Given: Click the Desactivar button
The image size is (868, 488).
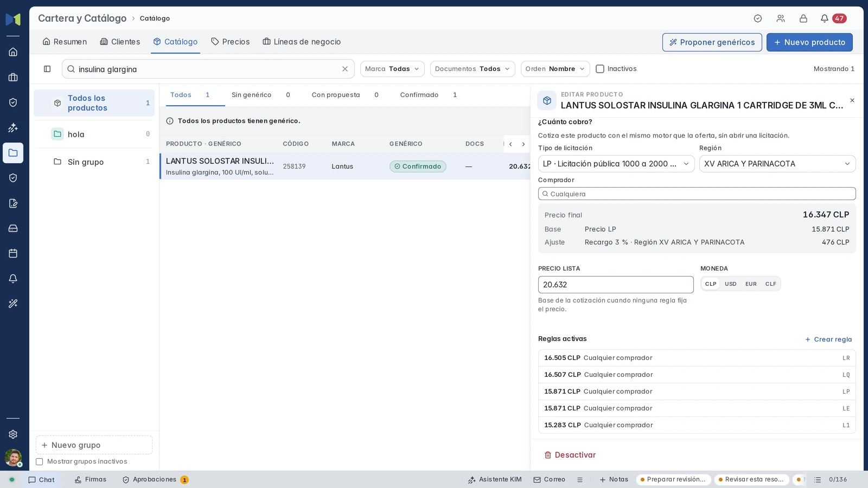Looking at the screenshot, I should [570, 455].
